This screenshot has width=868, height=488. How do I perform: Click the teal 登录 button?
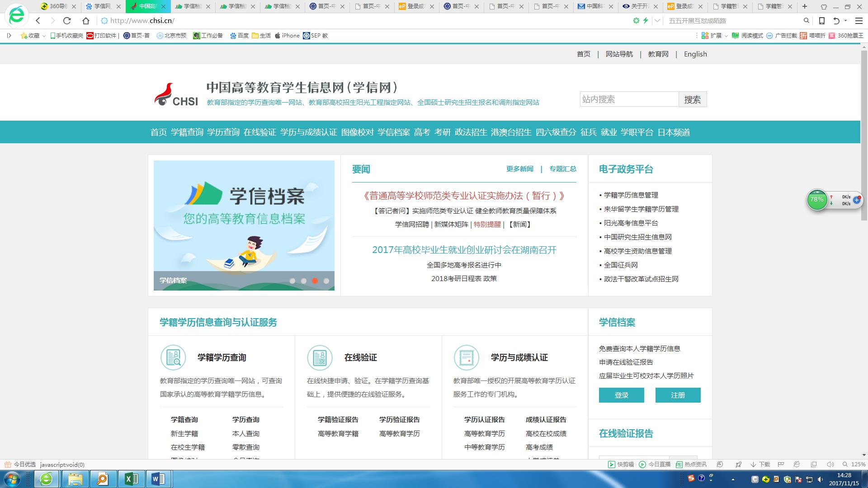click(x=621, y=395)
